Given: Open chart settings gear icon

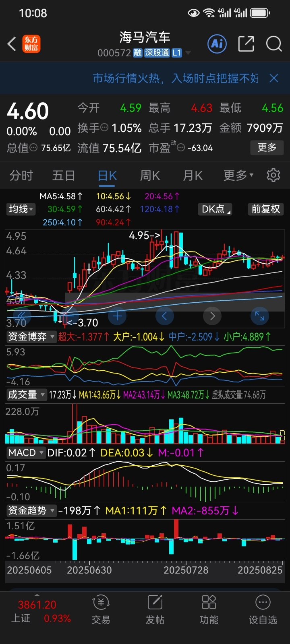Looking at the screenshot, I should [273, 175].
